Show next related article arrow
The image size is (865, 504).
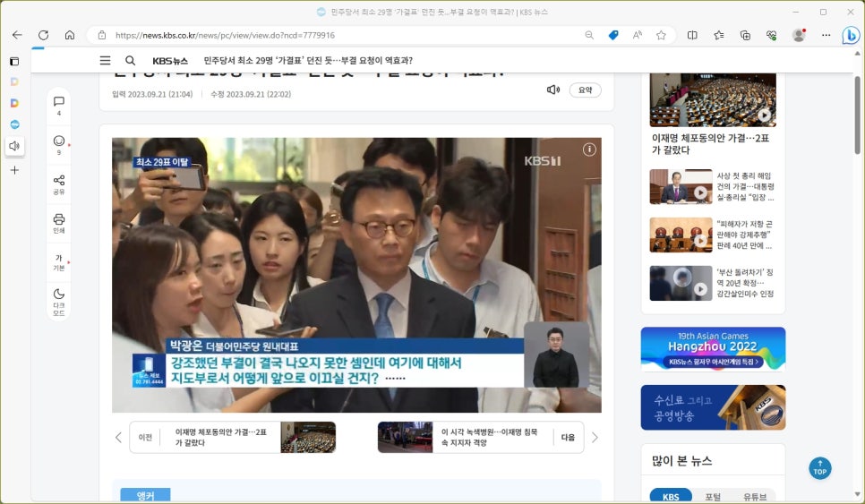point(595,437)
